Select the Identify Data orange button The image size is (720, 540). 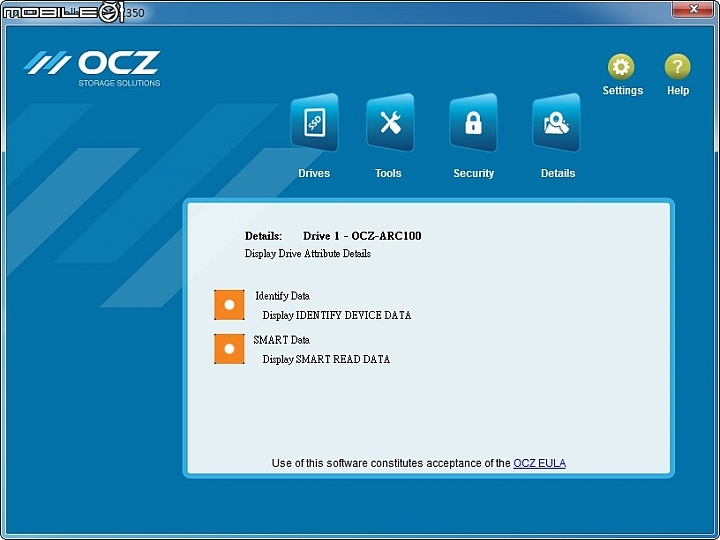[x=229, y=305]
